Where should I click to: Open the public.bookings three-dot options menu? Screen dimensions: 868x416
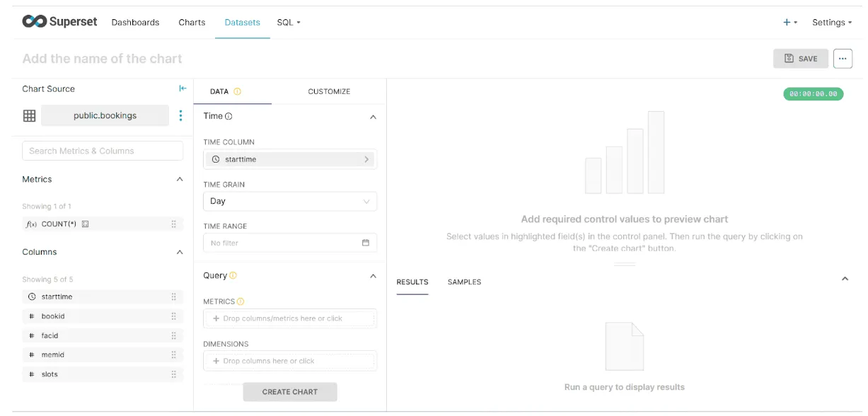[180, 115]
